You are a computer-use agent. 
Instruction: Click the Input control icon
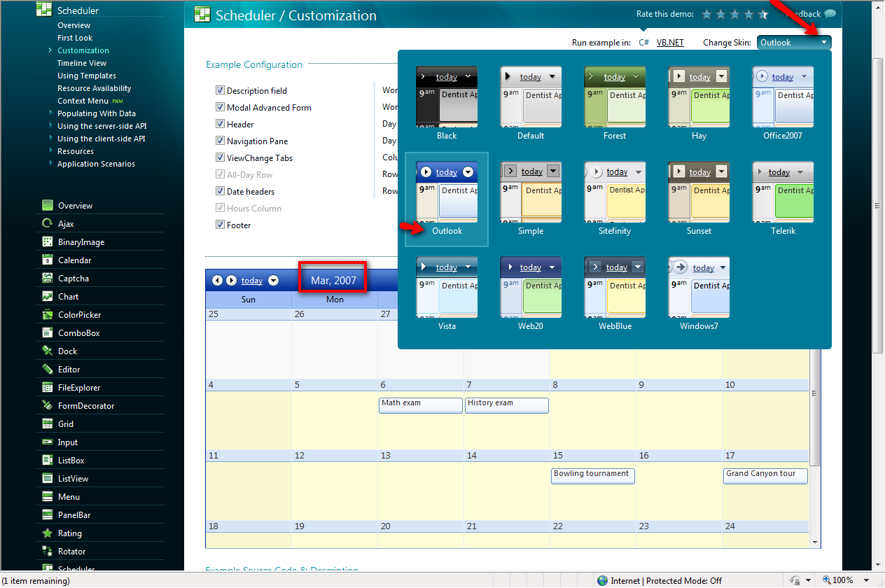pyautogui.click(x=48, y=442)
